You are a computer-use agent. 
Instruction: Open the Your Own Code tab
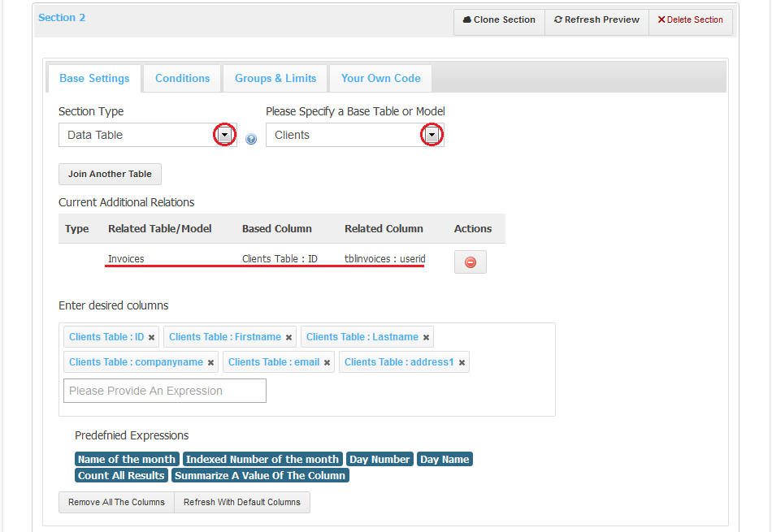coord(380,78)
